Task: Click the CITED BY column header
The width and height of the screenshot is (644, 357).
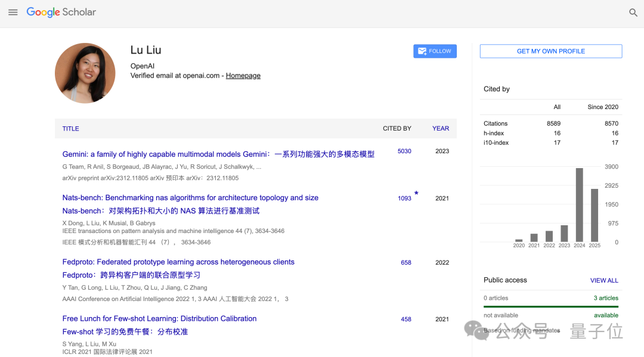Action: coord(397,129)
